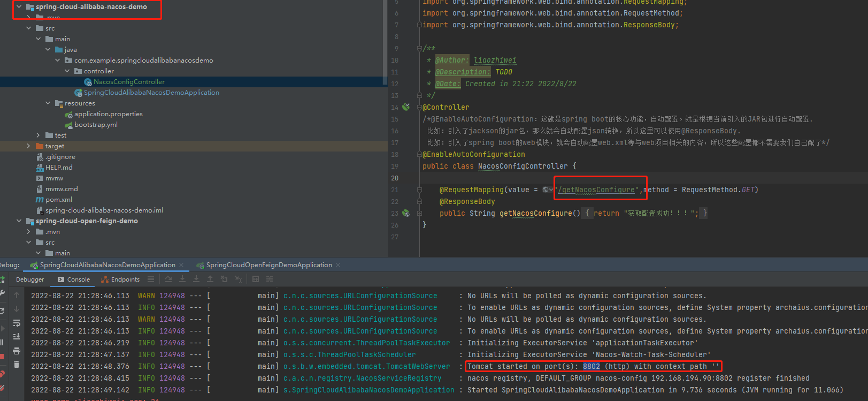
Task: Expand folded getNacosConfigure method on line 23
Action: (419, 213)
